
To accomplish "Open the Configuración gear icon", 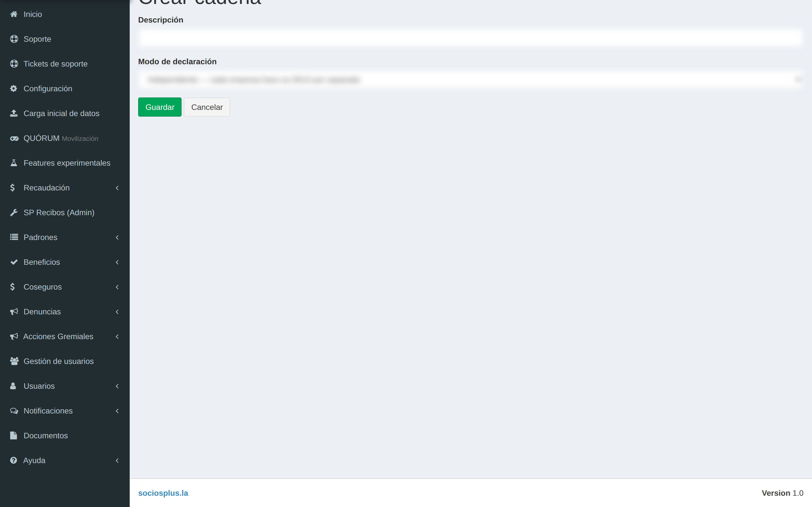I will tap(14, 88).
